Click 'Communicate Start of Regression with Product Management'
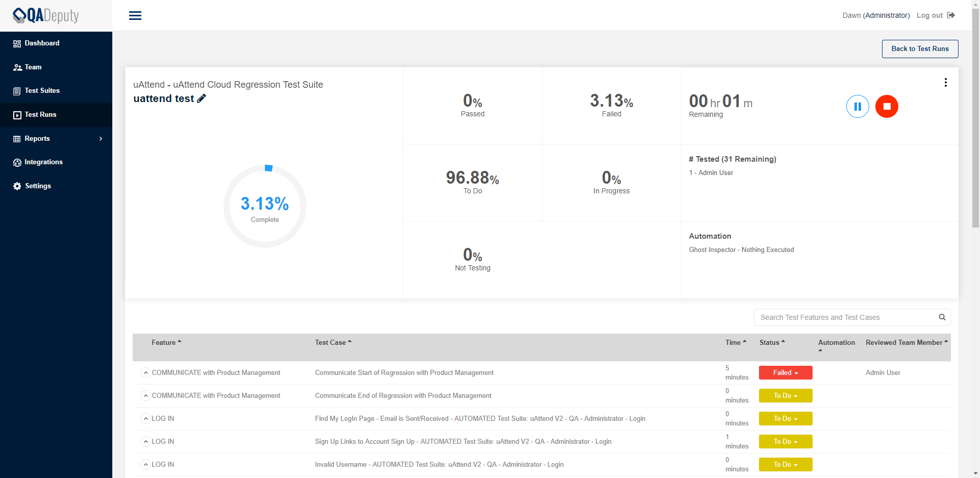Viewport: 980px width, 478px height. 404,373
